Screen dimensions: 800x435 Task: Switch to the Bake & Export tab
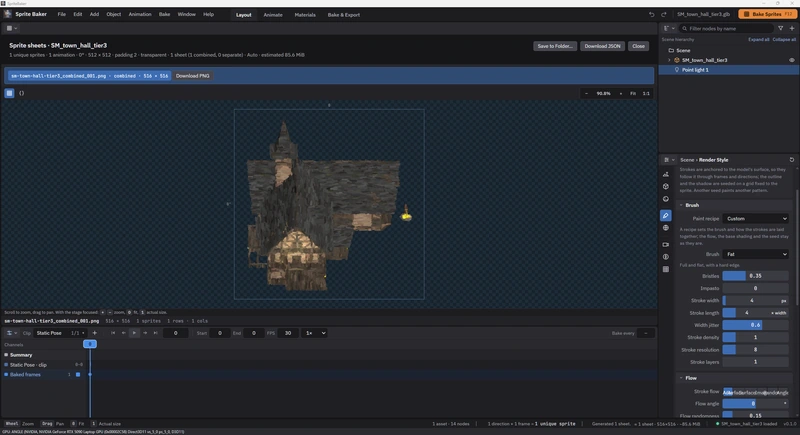(x=343, y=15)
